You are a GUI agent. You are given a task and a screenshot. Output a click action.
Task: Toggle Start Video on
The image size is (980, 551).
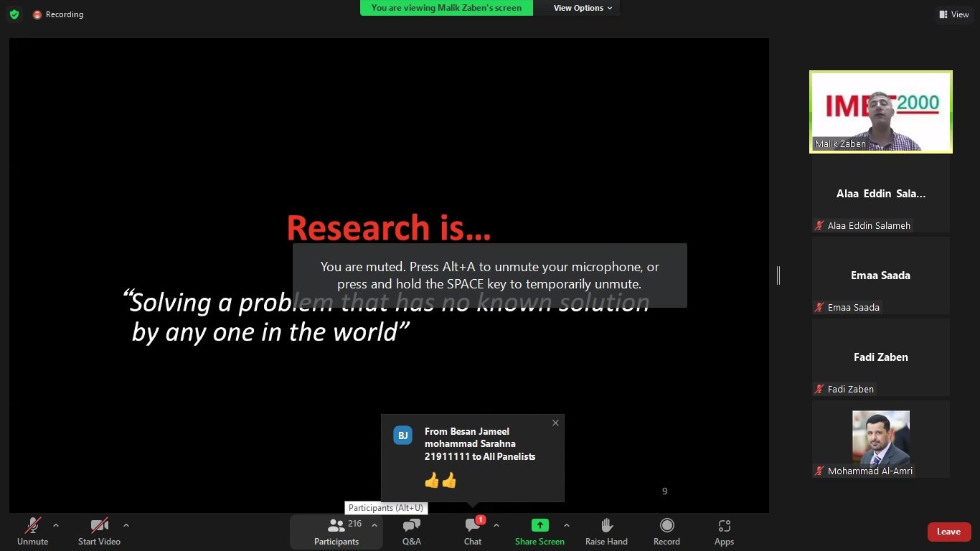click(x=99, y=526)
